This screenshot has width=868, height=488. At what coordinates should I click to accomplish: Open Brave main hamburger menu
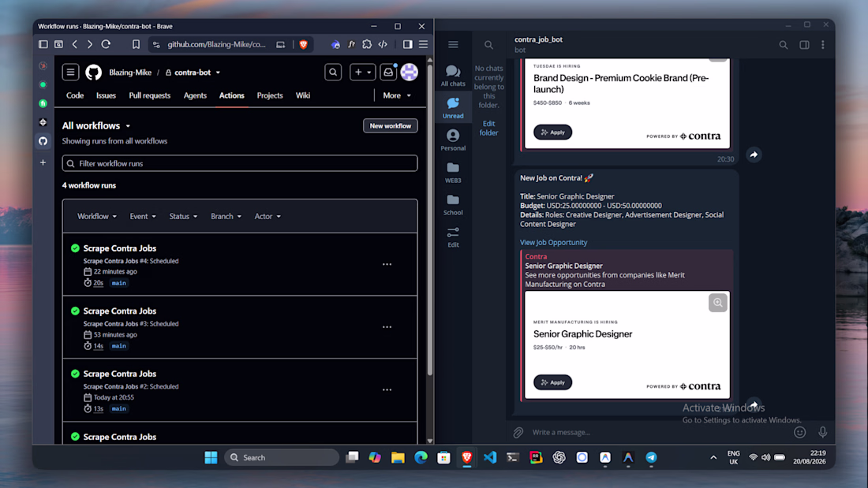424,44
